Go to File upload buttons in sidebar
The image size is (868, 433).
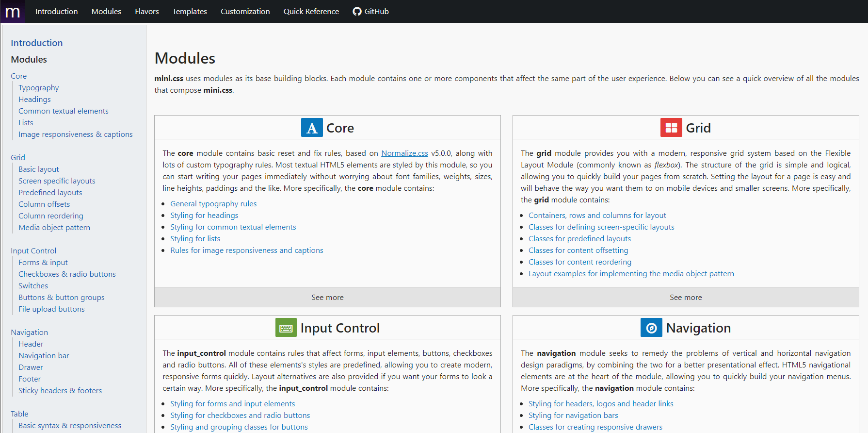(51, 309)
